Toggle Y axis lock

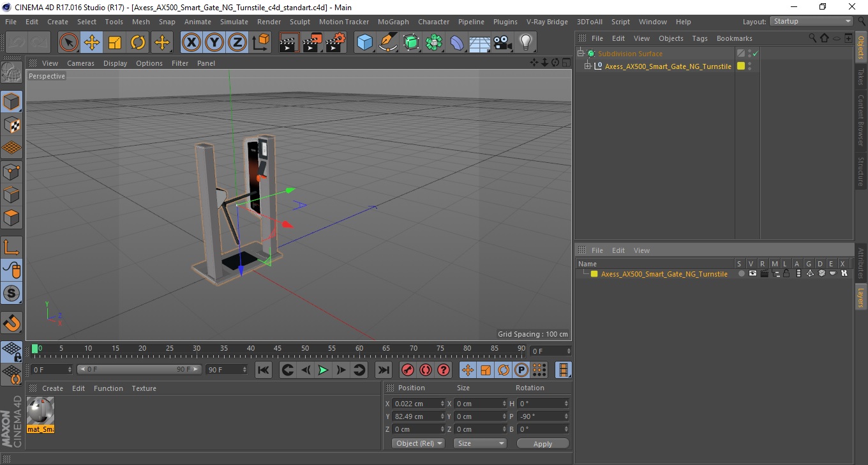click(x=214, y=43)
